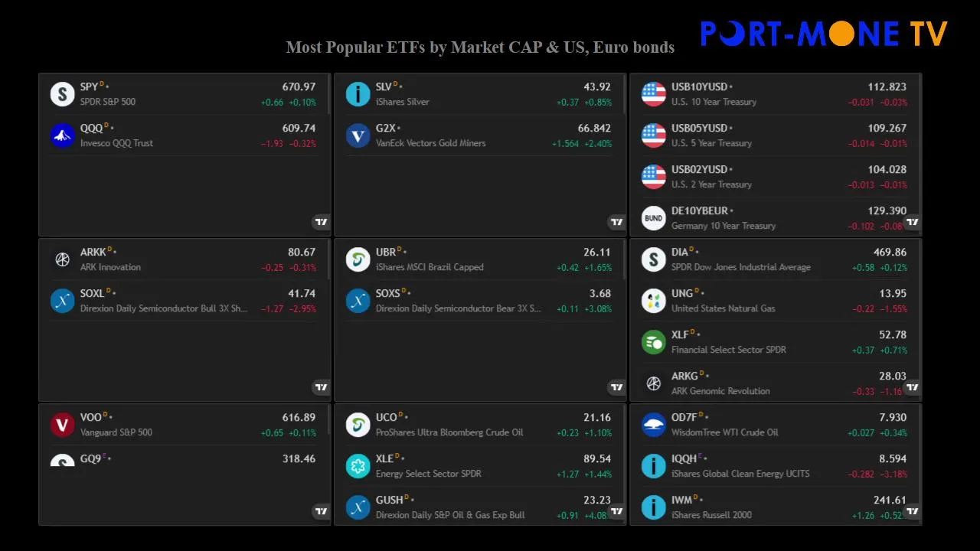Click the ARK Innovation ARKK logo
This screenshot has width=980, height=551.
click(62, 259)
